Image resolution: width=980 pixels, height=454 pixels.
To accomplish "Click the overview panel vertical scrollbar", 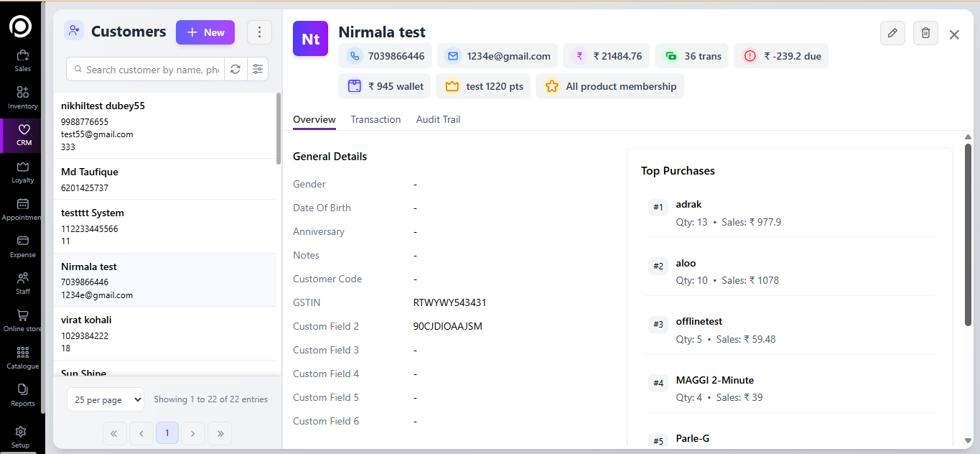I will coord(968,237).
